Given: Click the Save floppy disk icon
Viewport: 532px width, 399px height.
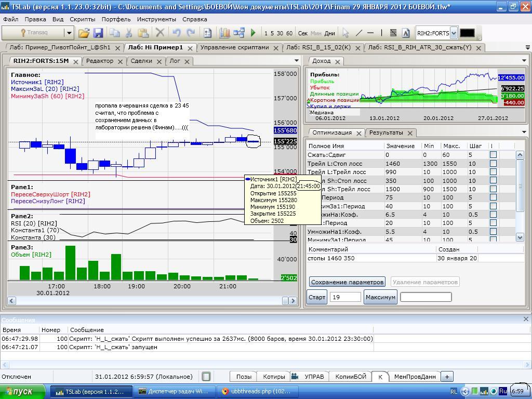Looking at the screenshot, I should pyautogui.click(x=98, y=33).
